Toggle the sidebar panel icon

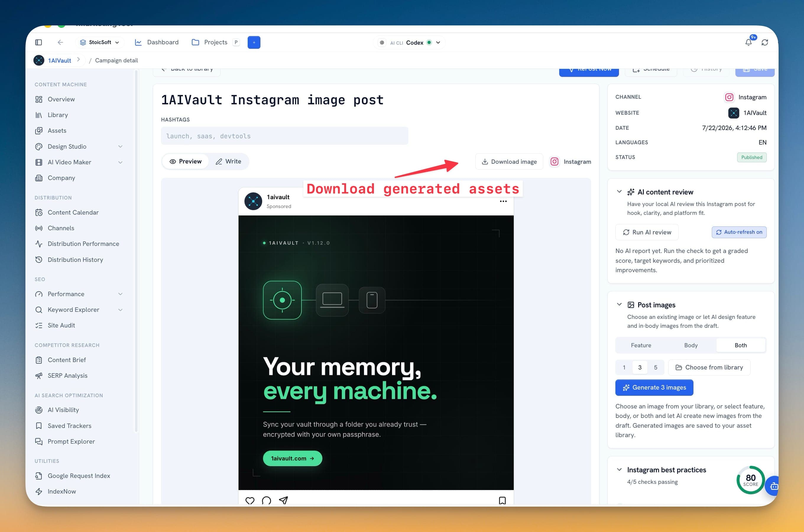tap(38, 42)
